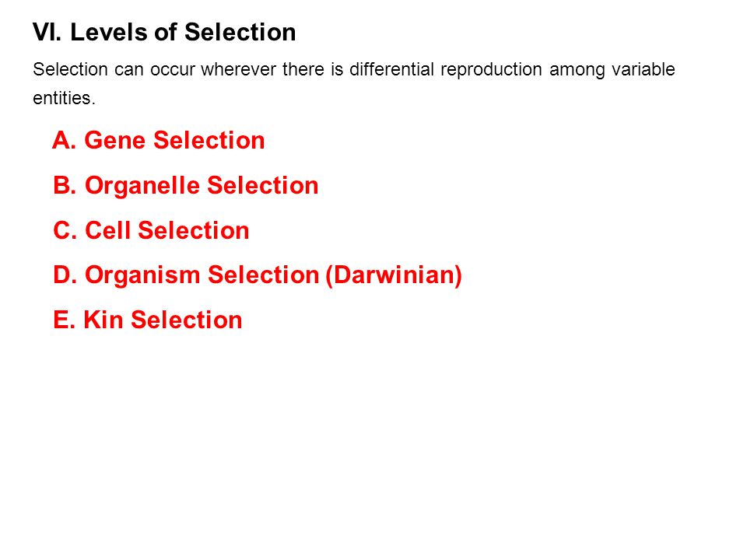Select the 'E. Kin Selection' line

148,320
